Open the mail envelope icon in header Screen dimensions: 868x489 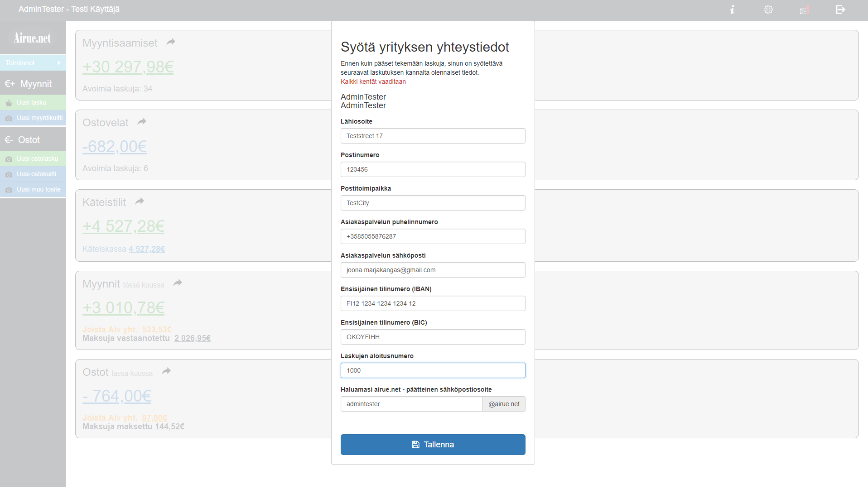click(x=805, y=10)
